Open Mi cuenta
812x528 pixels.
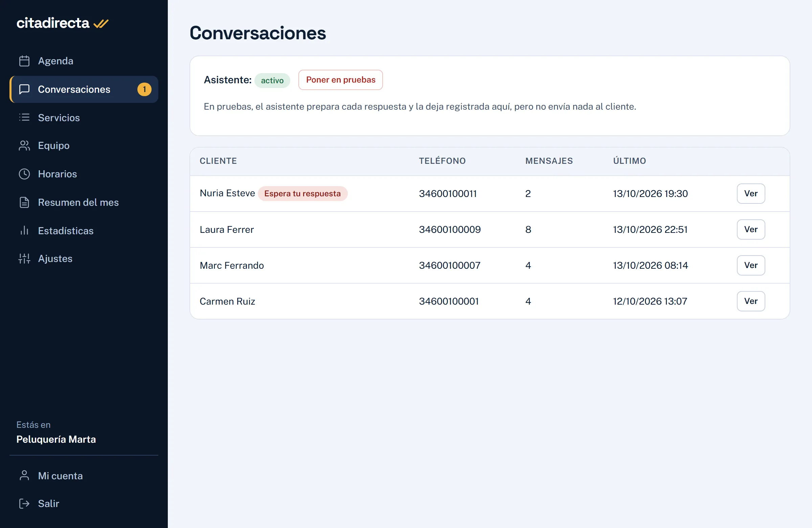click(84, 476)
